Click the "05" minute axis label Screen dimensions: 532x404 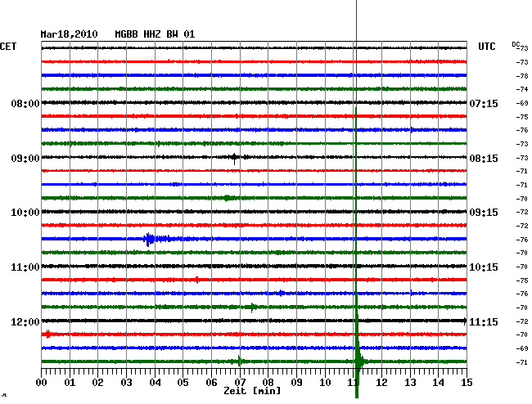[183, 383]
